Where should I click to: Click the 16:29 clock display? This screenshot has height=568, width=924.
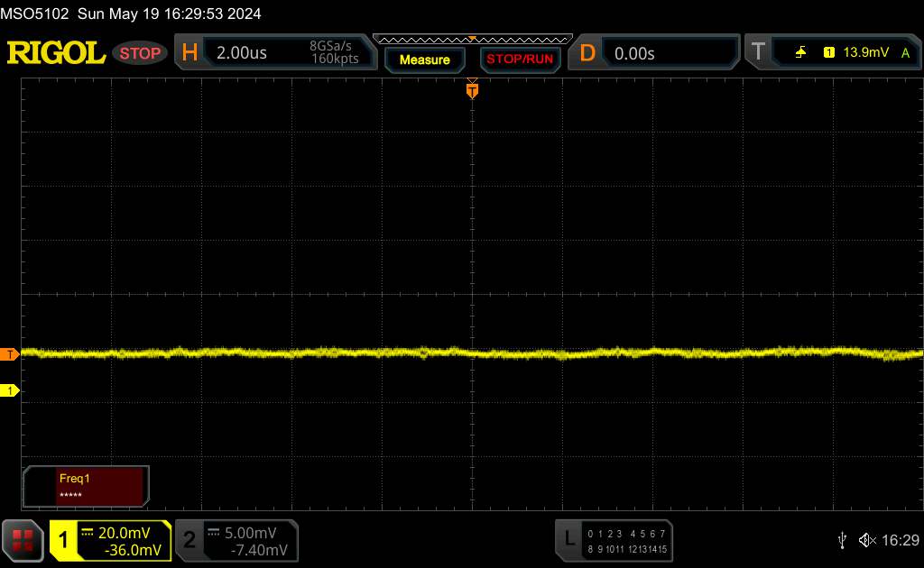point(901,540)
